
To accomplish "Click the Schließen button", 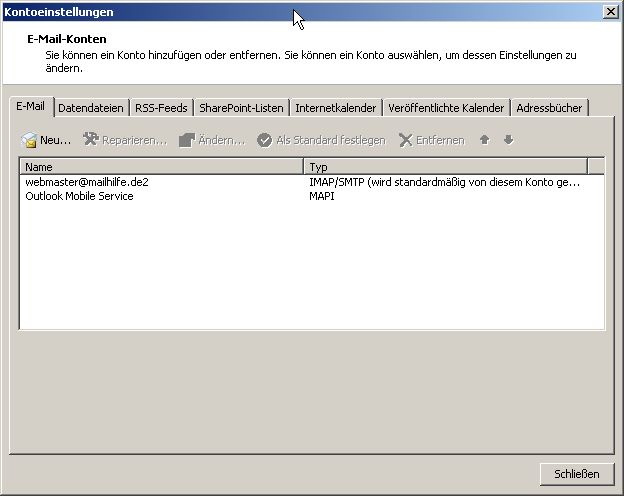I will 577,474.
